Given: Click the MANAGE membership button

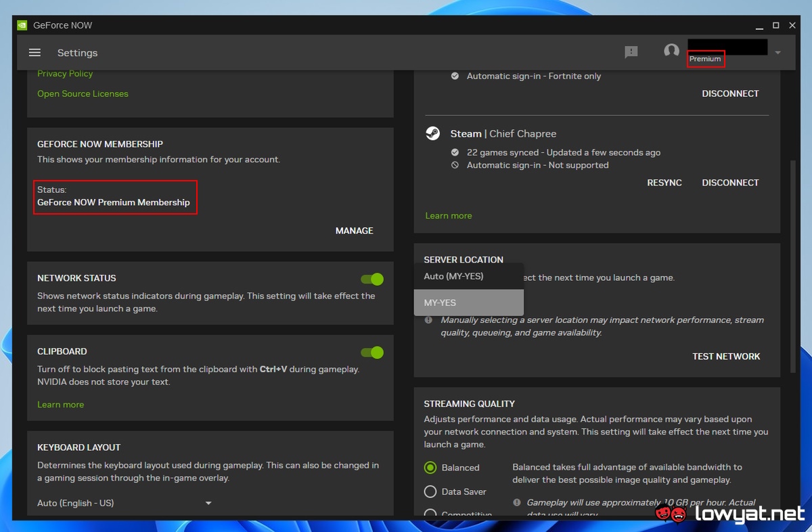Looking at the screenshot, I should point(354,231).
